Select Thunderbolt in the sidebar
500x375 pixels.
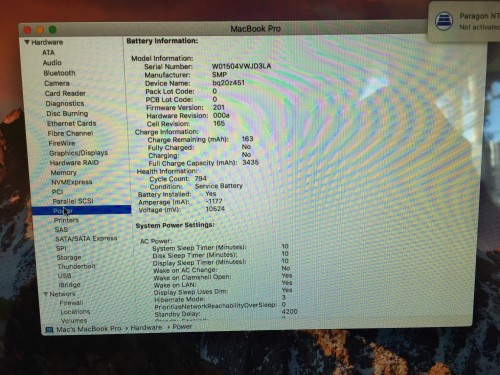click(x=76, y=266)
